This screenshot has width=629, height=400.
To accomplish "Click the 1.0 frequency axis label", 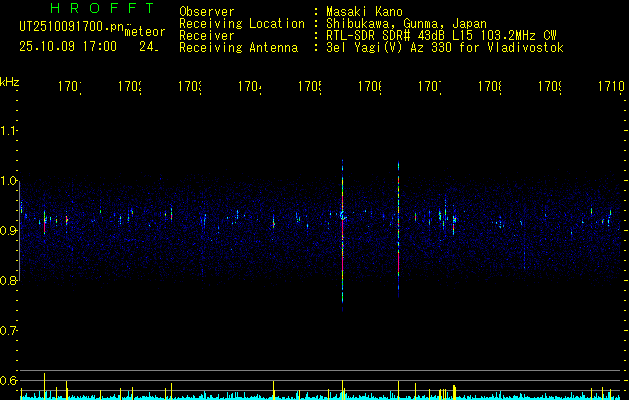I will (9, 181).
